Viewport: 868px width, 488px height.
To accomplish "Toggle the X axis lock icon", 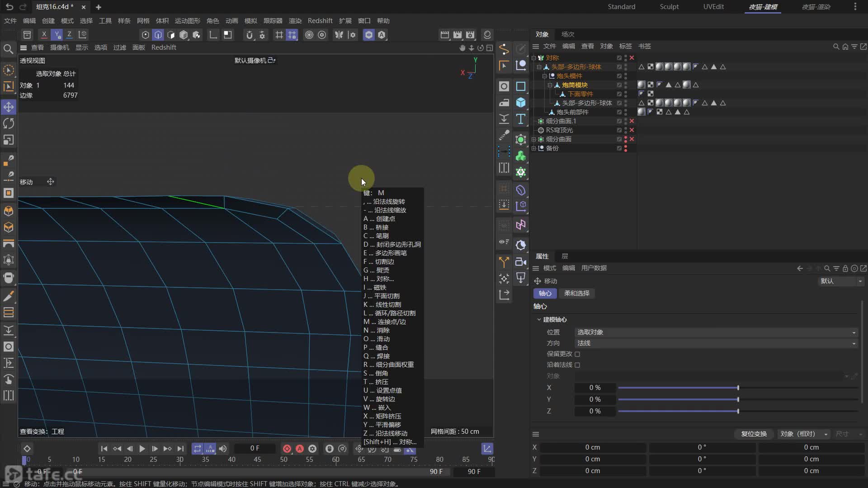I will 44,35.
